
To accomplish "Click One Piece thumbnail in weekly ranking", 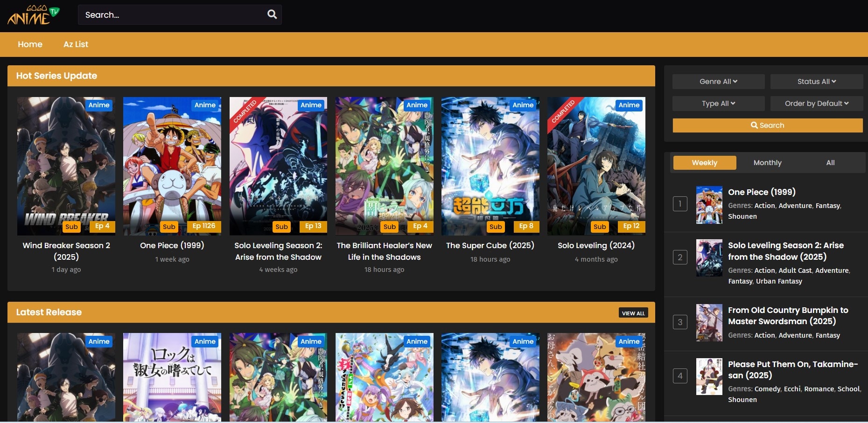I will coord(709,205).
